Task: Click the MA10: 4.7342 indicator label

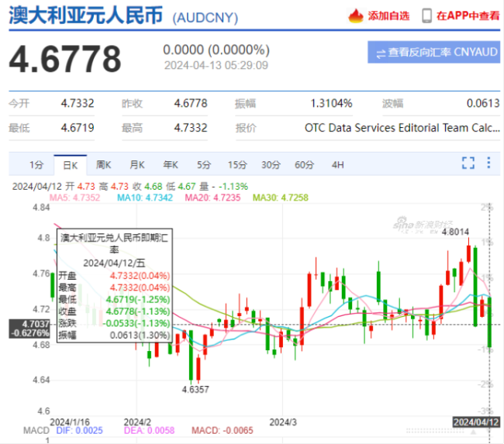Action: [145, 198]
